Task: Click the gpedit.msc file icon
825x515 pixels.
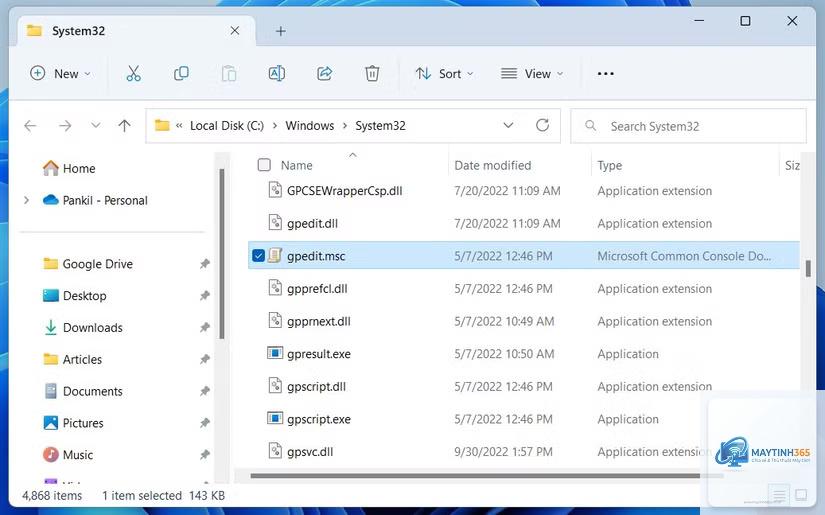Action: (275, 256)
